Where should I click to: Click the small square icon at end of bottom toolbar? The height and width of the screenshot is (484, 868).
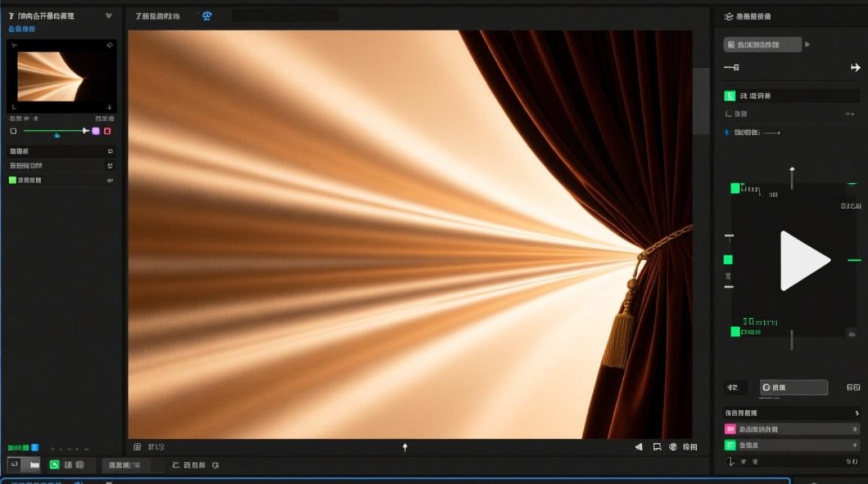coord(216,465)
